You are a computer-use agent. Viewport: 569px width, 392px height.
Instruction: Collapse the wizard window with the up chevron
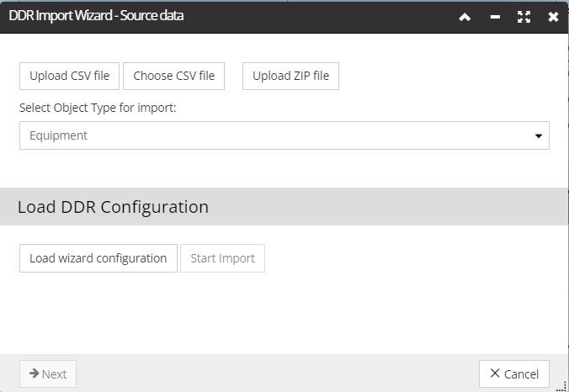(x=465, y=17)
